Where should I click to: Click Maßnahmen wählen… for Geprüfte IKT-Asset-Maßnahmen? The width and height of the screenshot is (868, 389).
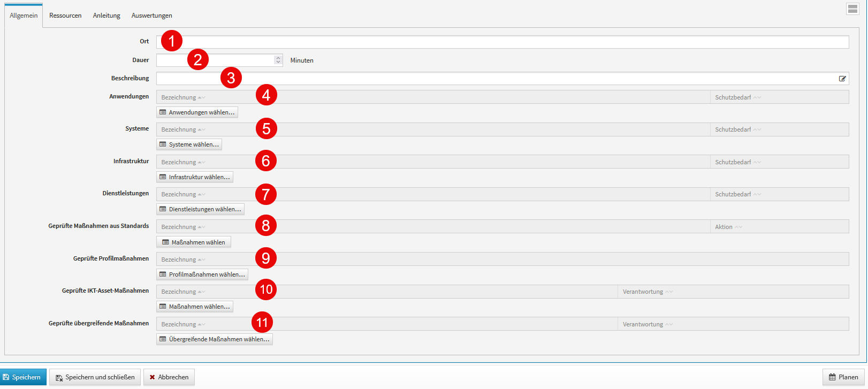[195, 307]
